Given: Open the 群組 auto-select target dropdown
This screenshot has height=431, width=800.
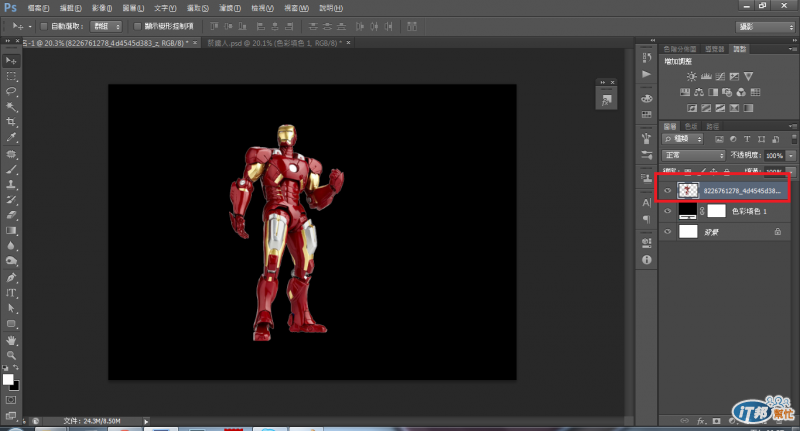Looking at the screenshot, I should point(105,26).
